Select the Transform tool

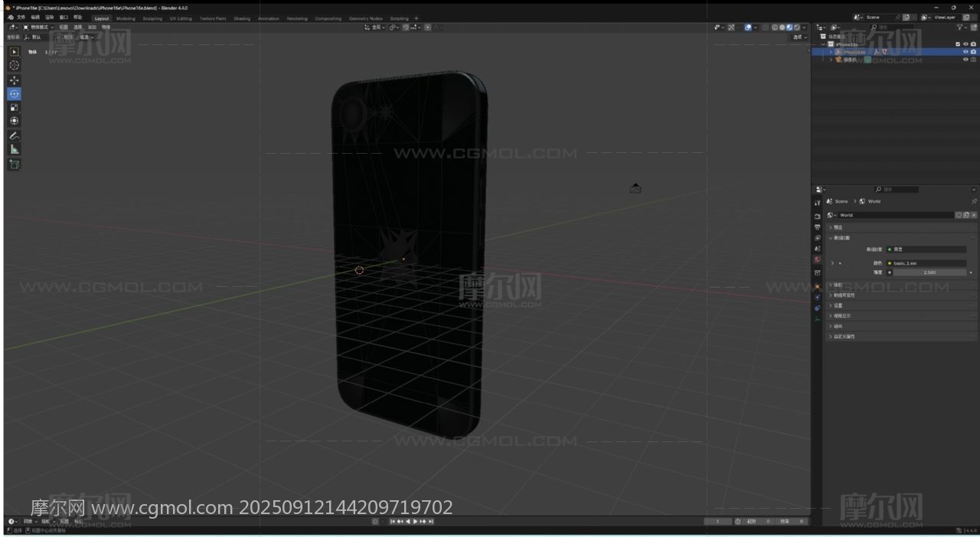click(x=14, y=121)
